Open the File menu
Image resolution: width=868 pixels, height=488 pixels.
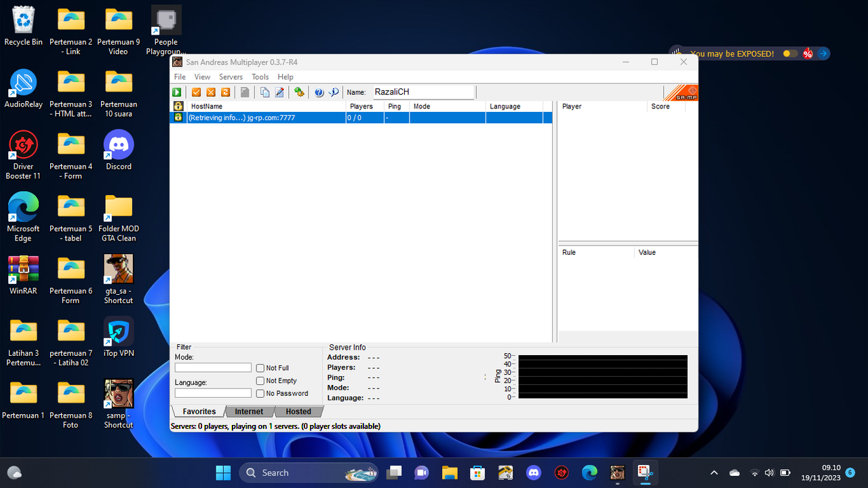tap(180, 77)
